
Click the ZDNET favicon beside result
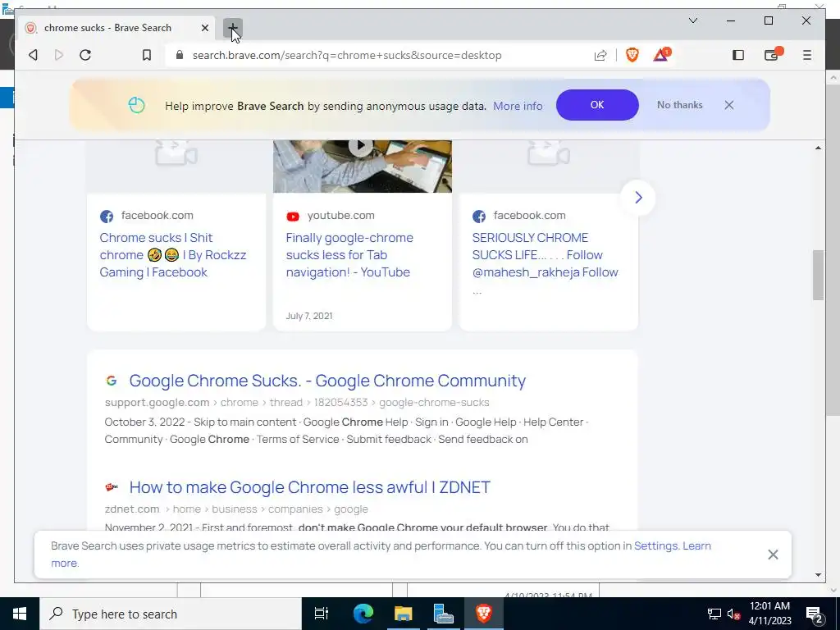tap(112, 487)
